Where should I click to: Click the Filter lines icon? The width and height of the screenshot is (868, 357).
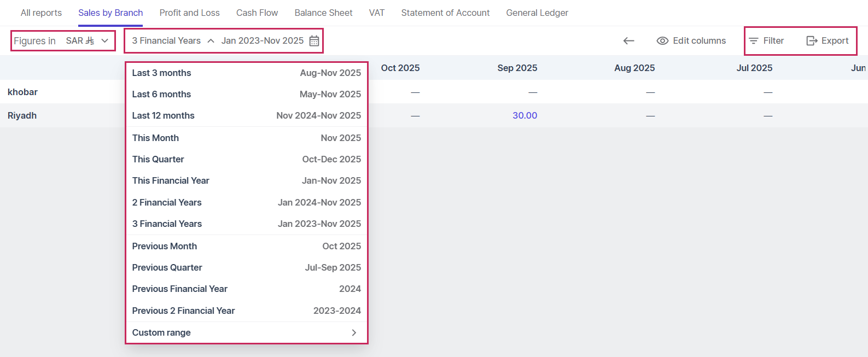753,41
